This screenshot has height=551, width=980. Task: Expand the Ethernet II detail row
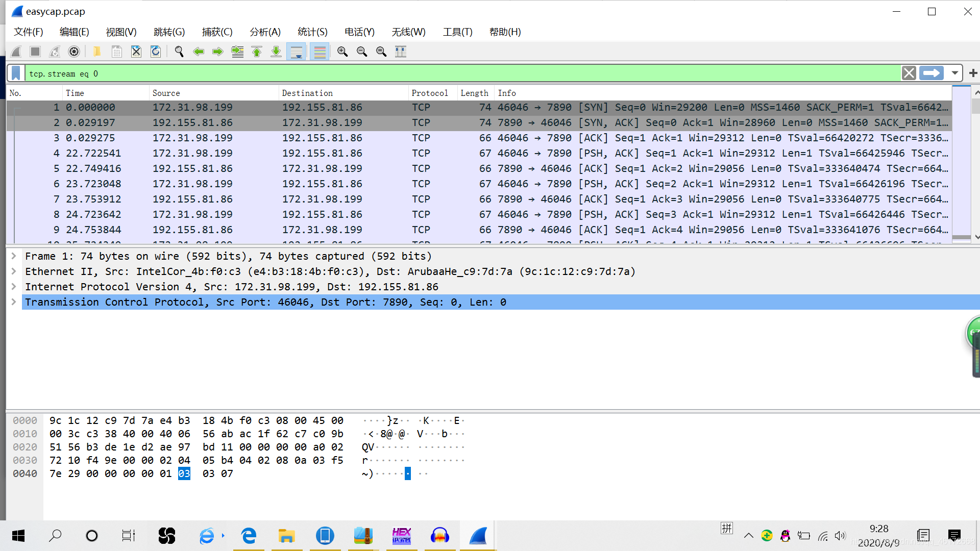click(x=14, y=271)
